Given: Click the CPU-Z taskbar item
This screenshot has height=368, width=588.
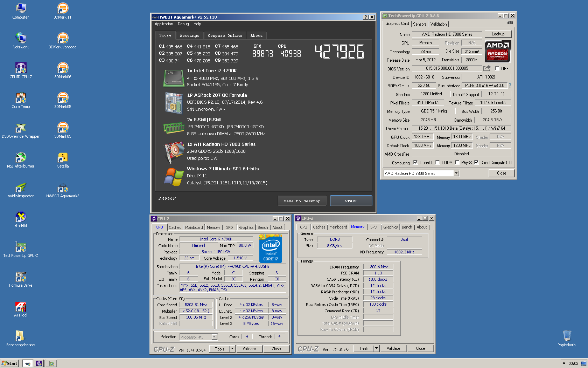Looking at the screenshot, I should point(39,363).
